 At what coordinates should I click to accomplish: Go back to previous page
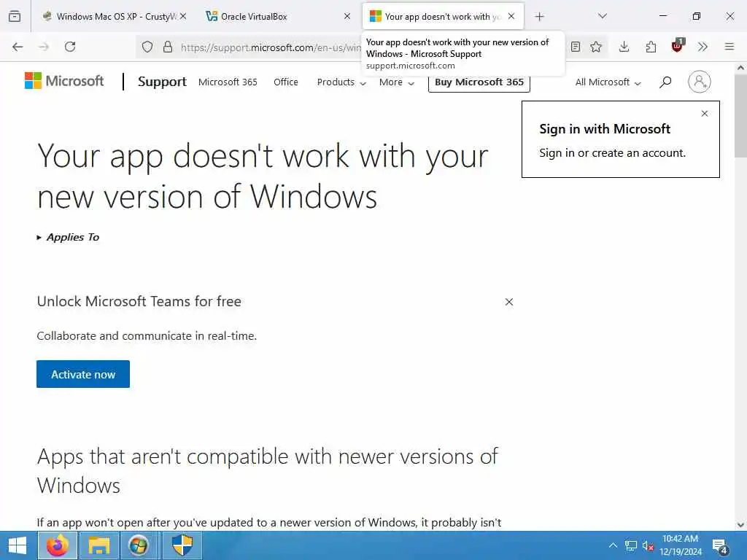[x=18, y=47]
